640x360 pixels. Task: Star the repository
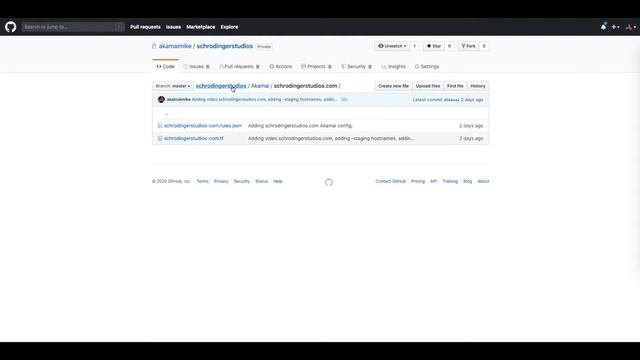tap(433, 46)
